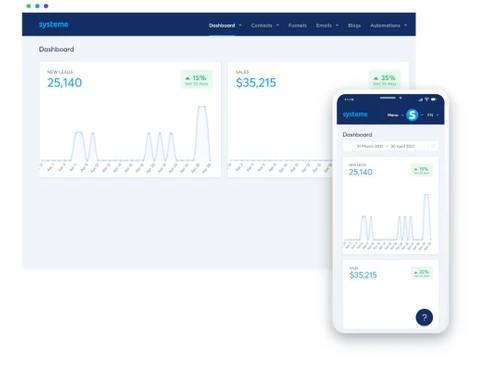This screenshot has height=375, width=500.
Task: Click the $35,215 value on the phone
Action: pos(363,275)
